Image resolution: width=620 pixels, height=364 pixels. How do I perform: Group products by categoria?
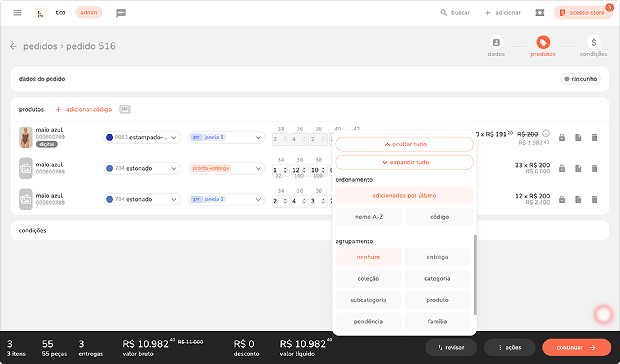point(437,279)
